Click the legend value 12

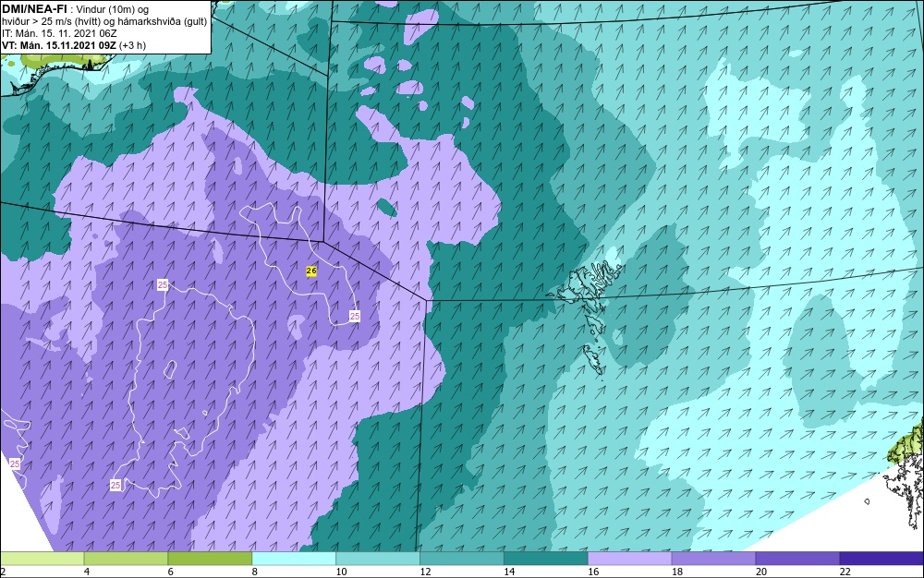point(425,572)
